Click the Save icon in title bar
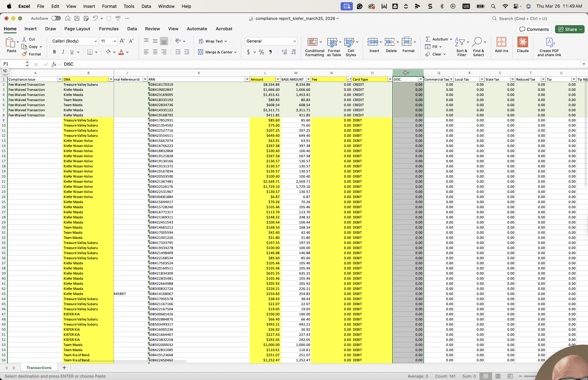The image size is (588, 380). click(x=77, y=18)
